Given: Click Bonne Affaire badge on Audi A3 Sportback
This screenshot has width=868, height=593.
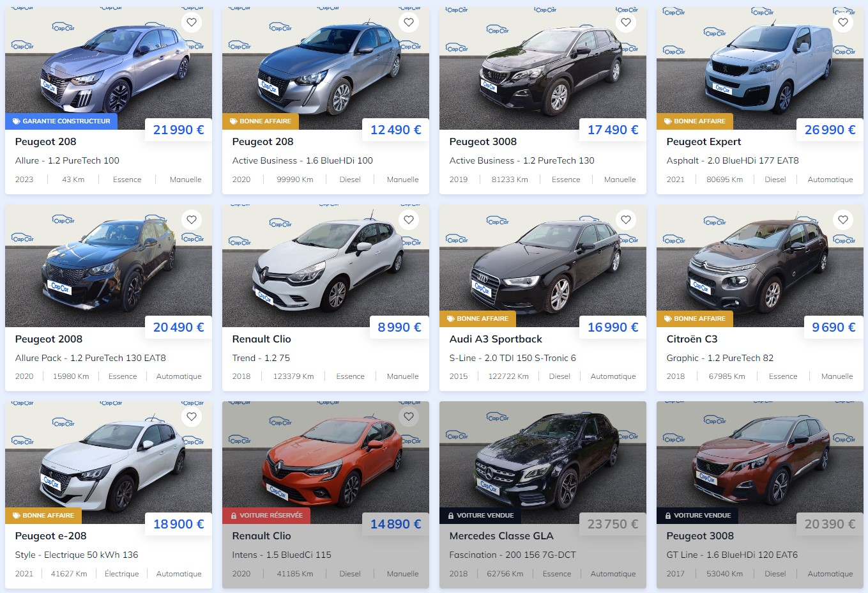Looking at the screenshot, I should click(477, 318).
